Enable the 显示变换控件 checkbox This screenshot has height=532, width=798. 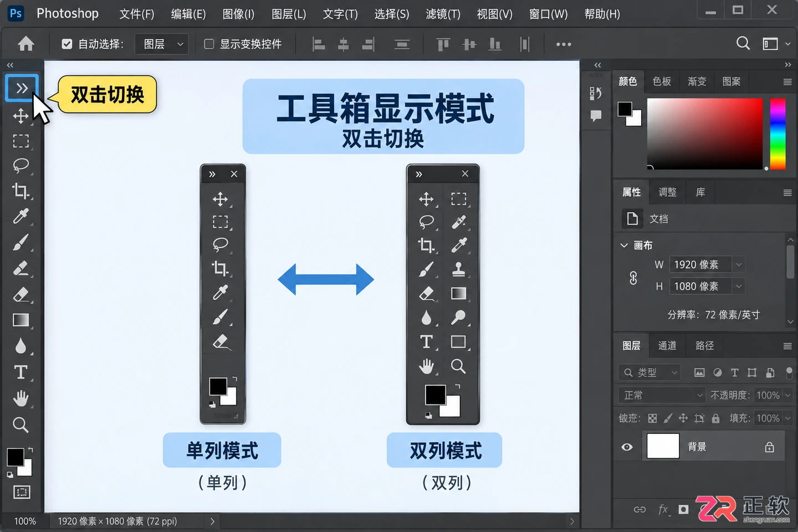click(209, 44)
